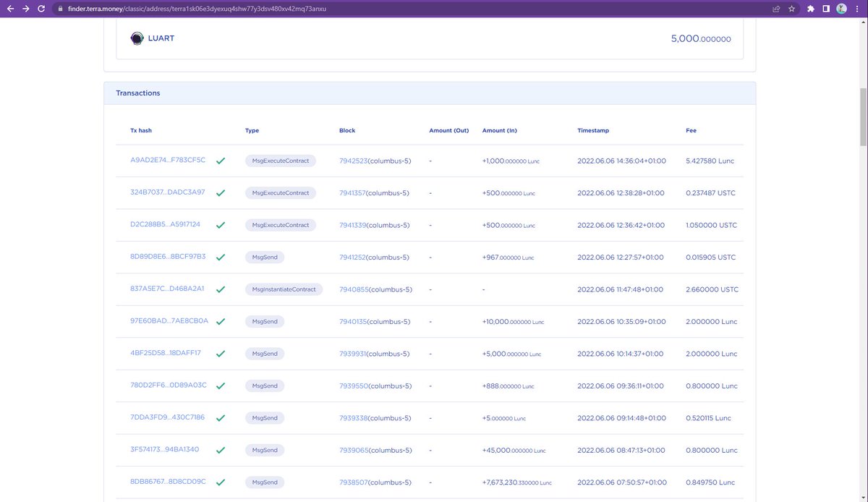The image size is (868, 502).
Task: Click the +7,673,230.330000 Lunc amount
Action: coord(516,482)
